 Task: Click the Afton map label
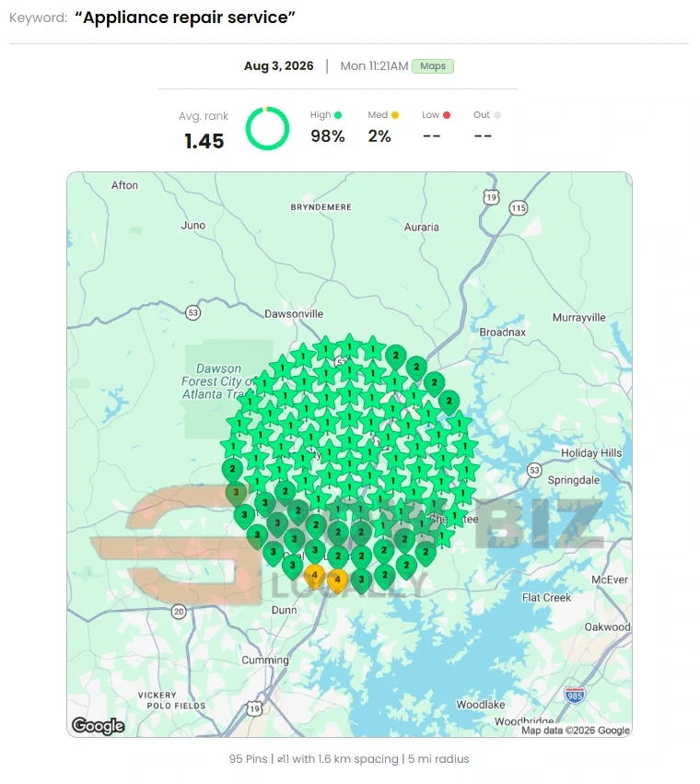click(124, 185)
